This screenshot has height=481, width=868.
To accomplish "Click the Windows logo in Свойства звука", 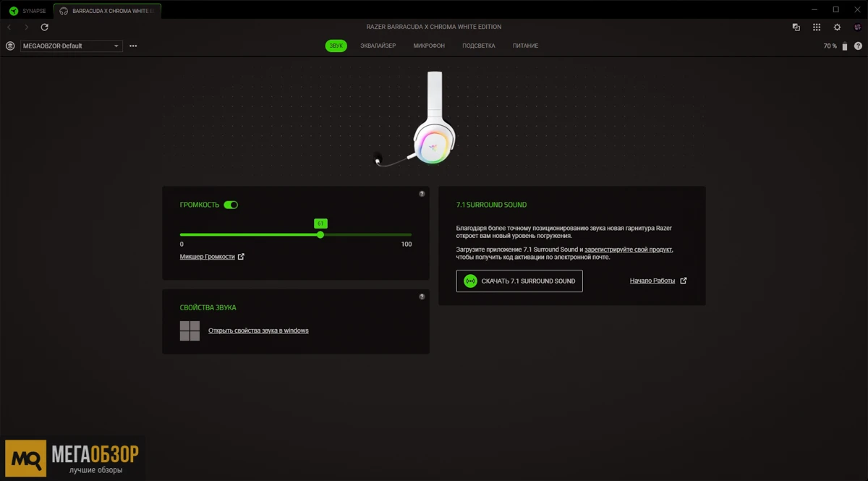I will (190, 331).
